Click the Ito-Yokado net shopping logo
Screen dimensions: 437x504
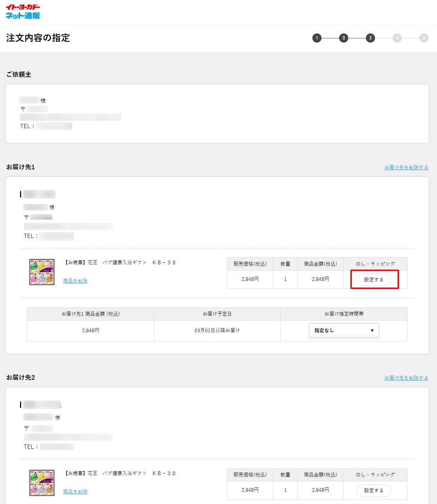(x=23, y=12)
